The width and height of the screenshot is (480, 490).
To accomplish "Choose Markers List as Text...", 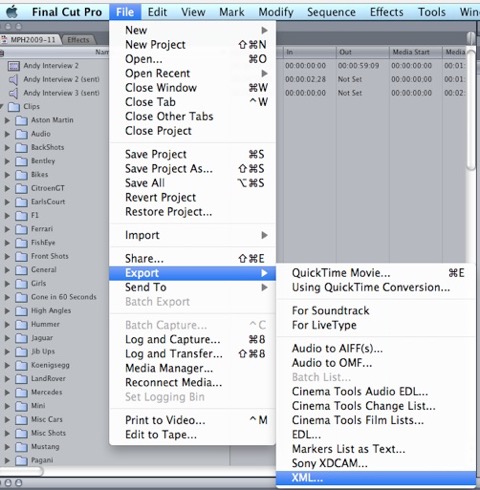I will click(x=376, y=449).
